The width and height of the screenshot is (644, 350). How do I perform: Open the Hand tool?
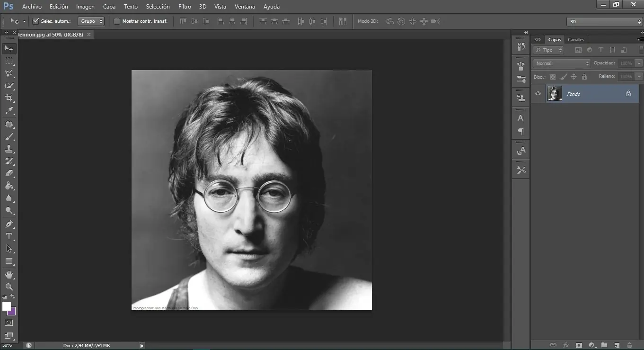tap(9, 274)
